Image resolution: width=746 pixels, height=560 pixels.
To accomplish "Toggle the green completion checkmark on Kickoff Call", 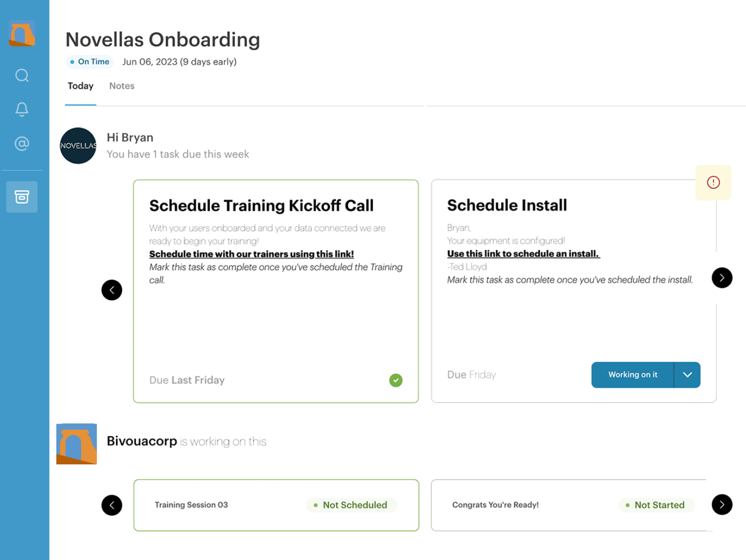I will tap(396, 380).
